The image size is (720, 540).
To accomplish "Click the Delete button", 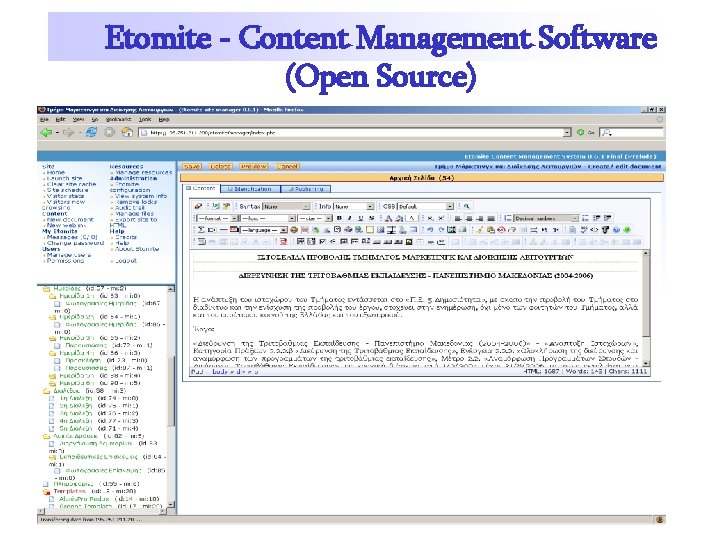I will click(220, 167).
